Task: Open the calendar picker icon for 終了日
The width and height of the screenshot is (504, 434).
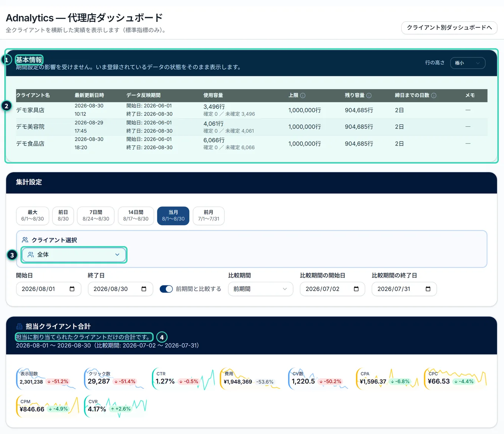Action: [x=144, y=289]
